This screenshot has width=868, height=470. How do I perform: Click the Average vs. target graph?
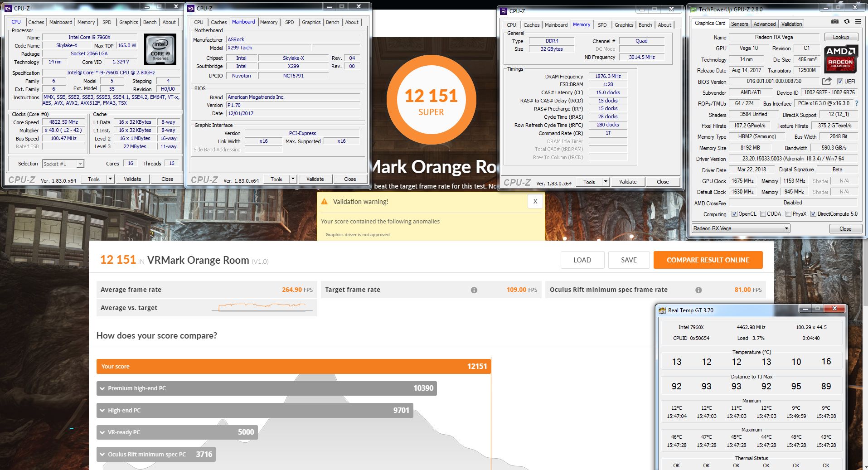click(262, 307)
